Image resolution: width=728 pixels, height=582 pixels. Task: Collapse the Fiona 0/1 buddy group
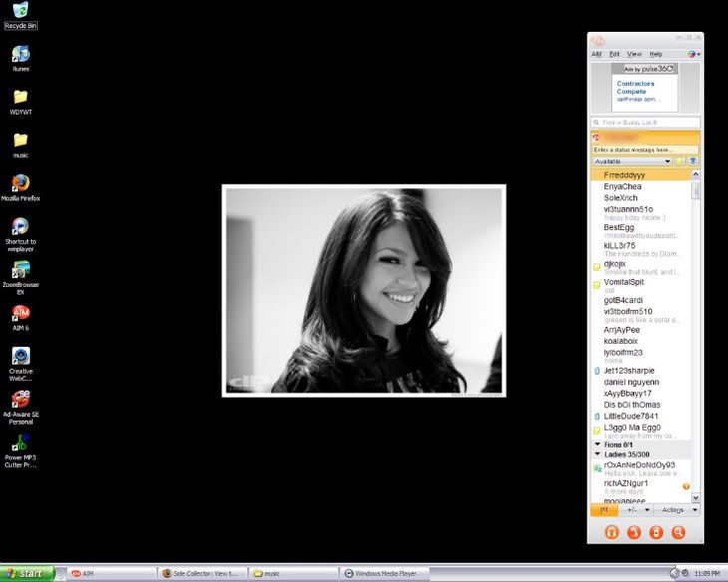pos(597,443)
